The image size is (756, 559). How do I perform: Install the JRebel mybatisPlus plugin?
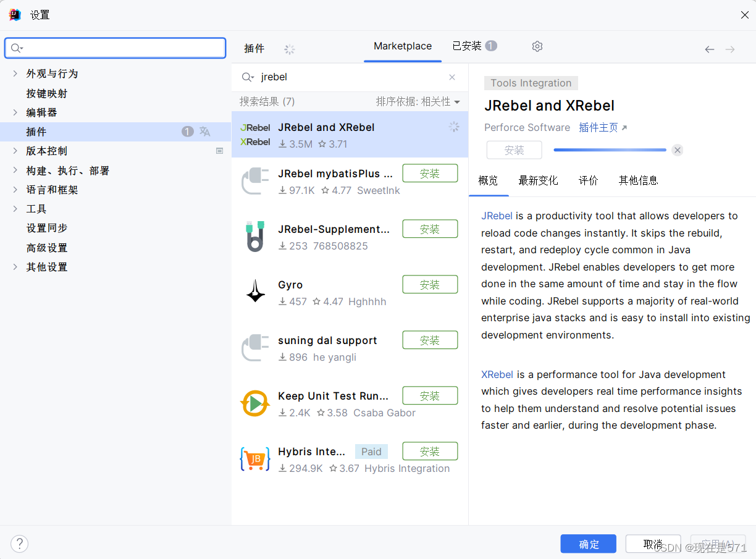[x=430, y=174]
